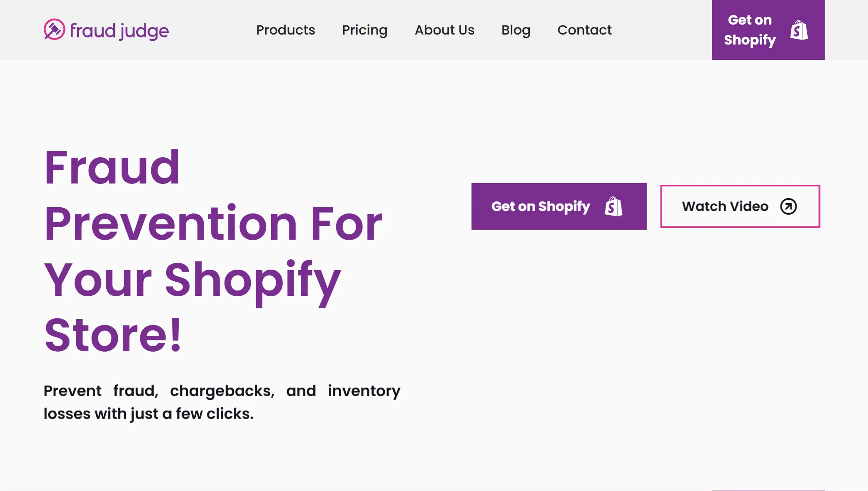Click "Shopify" in the large heading
Viewport: 868px width, 491px height.
click(x=253, y=280)
